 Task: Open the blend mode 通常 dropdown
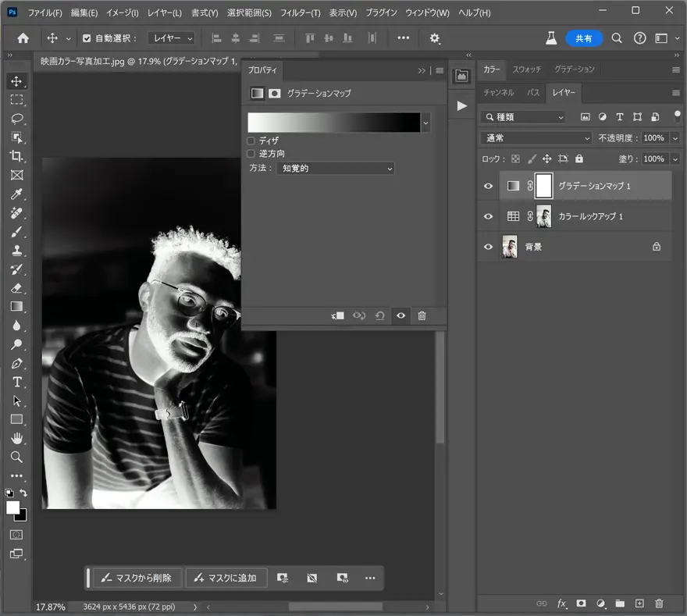(x=537, y=138)
